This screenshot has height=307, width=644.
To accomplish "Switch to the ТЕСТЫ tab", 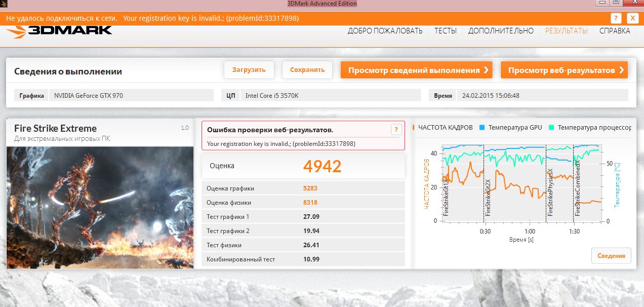I will [446, 31].
